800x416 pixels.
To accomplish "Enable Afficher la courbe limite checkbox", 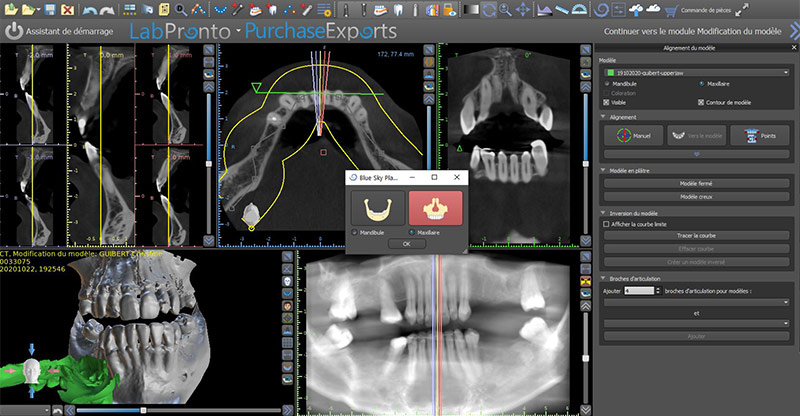I will pos(607,224).
